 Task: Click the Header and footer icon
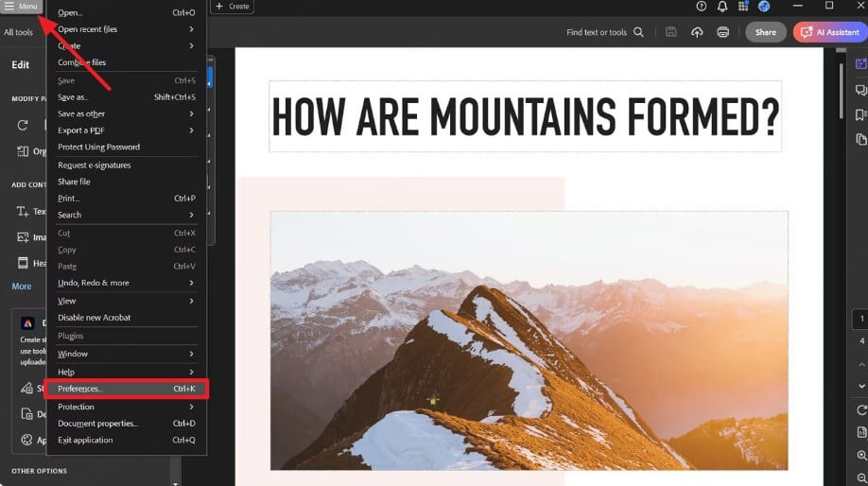(x=23, y=263)
